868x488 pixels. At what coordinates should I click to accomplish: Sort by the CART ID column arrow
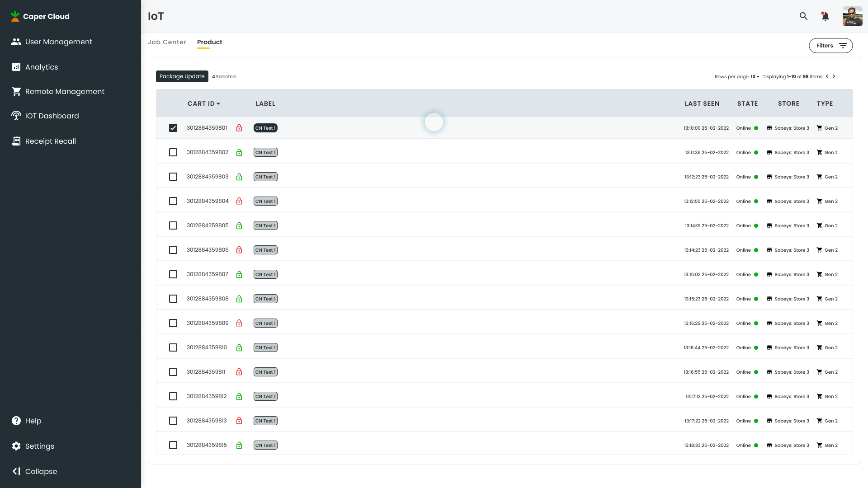(x=218, y=103)
